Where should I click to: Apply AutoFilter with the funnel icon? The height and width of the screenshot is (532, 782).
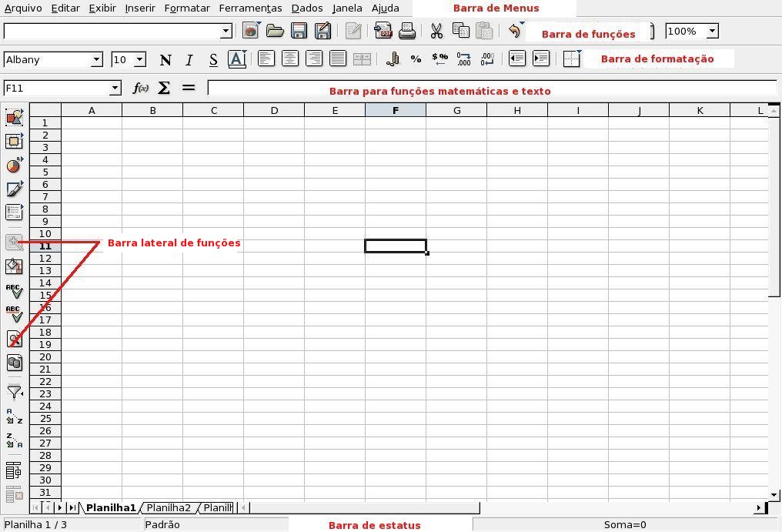pos(15,392)
